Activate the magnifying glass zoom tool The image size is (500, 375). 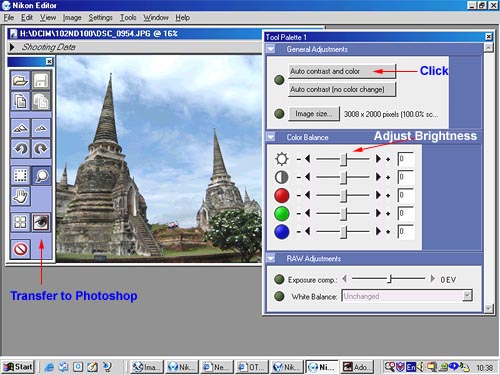pyautogui.click(x=41, y=175)
